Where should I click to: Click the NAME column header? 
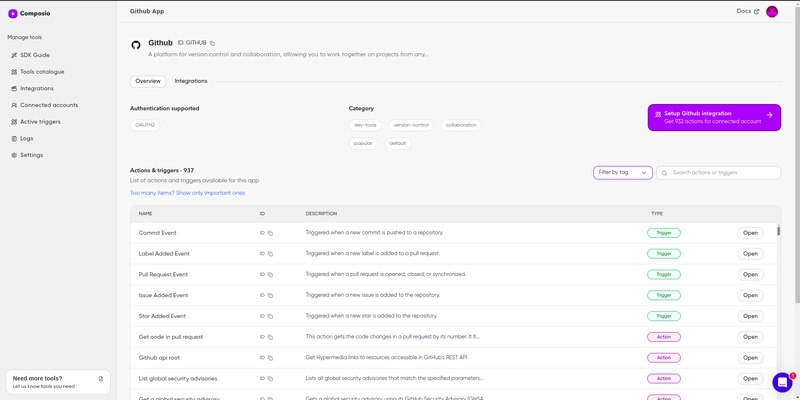click(145, 214)
